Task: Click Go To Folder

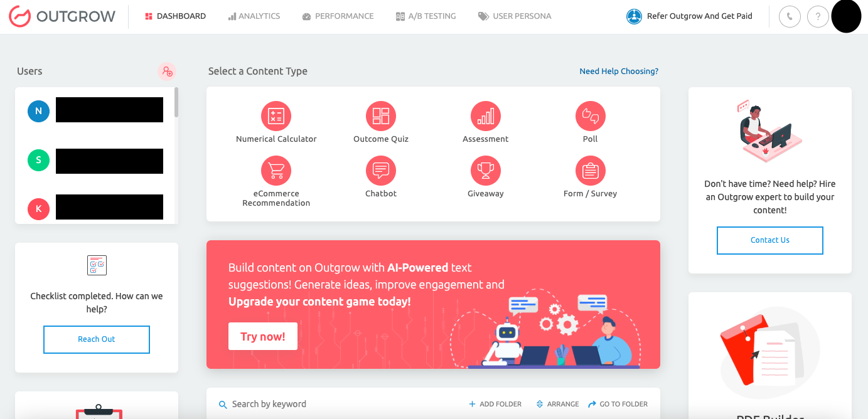Action: coord(618,405)
